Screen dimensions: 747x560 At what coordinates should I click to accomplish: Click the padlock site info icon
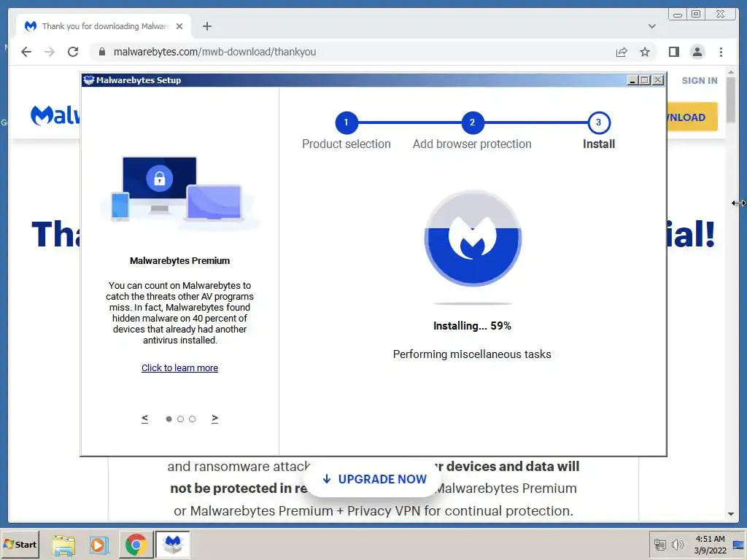click(x=101, y=52)
